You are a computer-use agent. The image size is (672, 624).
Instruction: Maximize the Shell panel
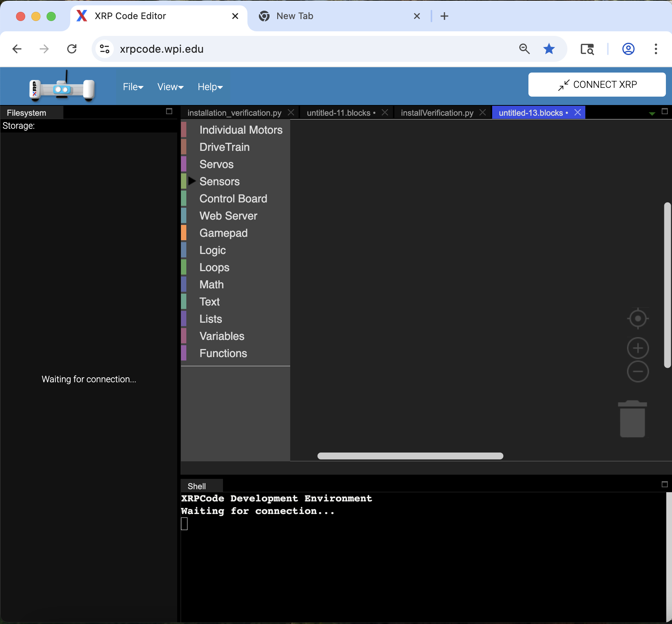665,484
